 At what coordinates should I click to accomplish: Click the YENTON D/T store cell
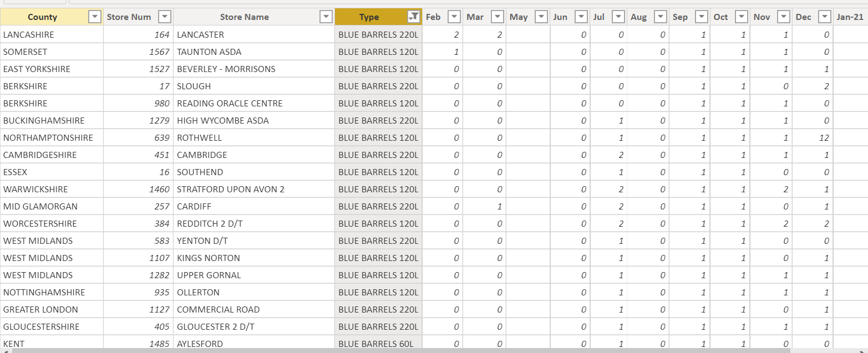254,241
